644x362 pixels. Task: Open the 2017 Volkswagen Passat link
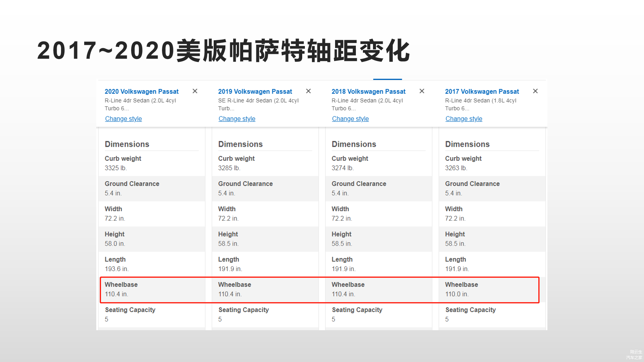(482, 92)
